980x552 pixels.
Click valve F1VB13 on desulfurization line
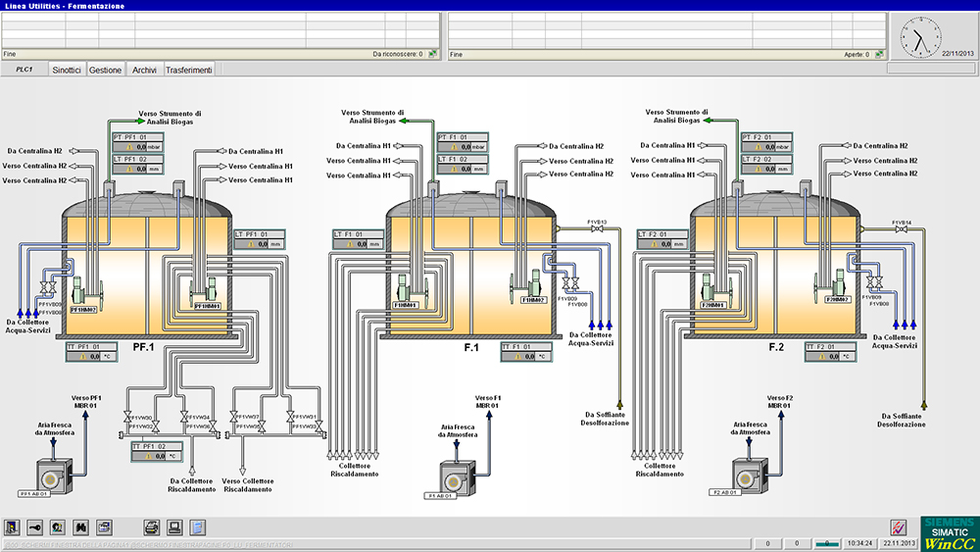pos(597,229)
